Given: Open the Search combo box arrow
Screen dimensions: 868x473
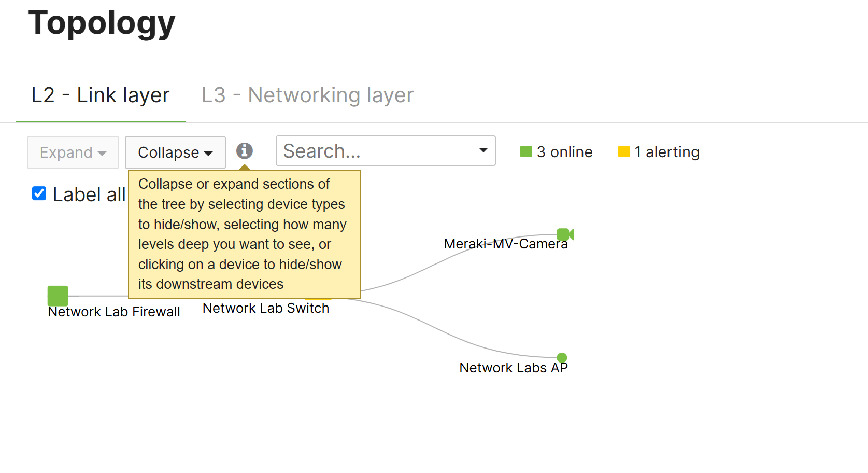Looking at the screenshot, I should click(x=483, y=150).
